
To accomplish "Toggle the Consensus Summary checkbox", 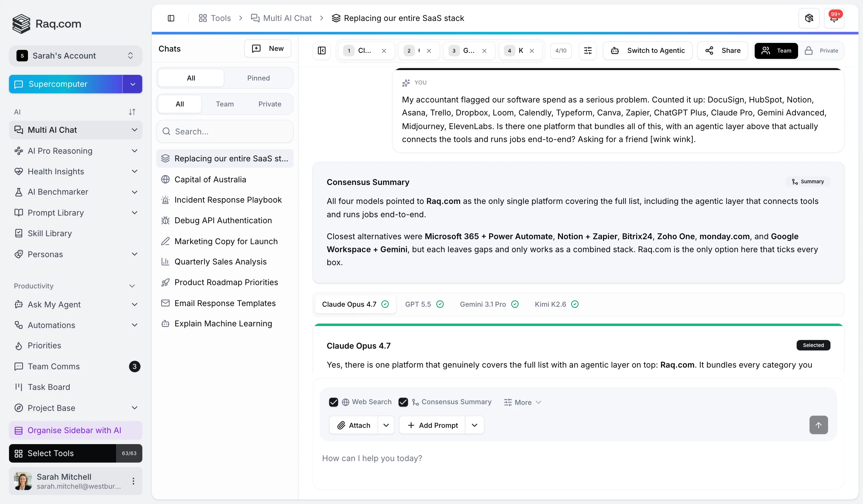I will (x=403, y=402).
